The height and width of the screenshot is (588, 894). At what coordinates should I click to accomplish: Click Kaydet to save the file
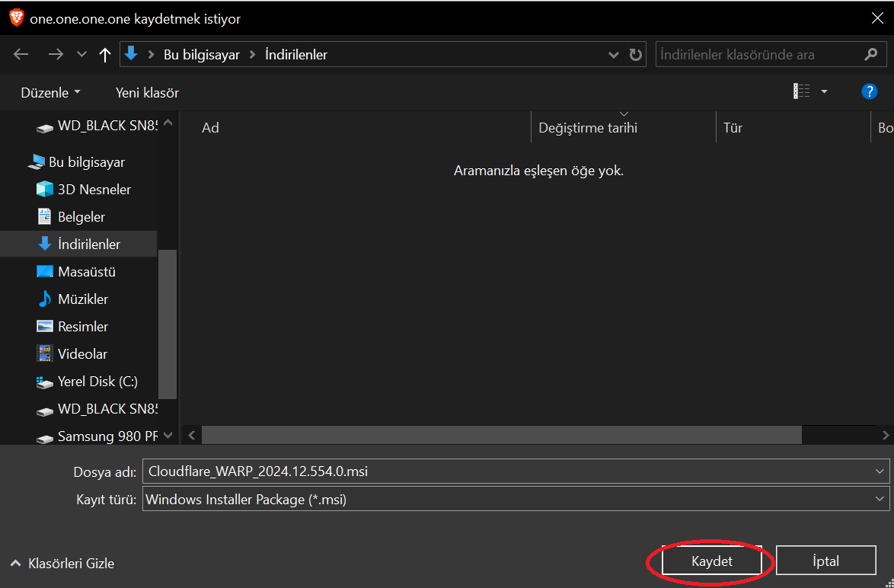click(x=711, y=561)
